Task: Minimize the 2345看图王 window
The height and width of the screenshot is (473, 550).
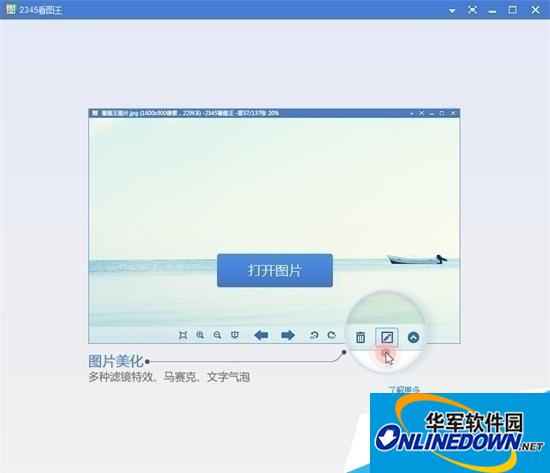Action: point(492,12)
